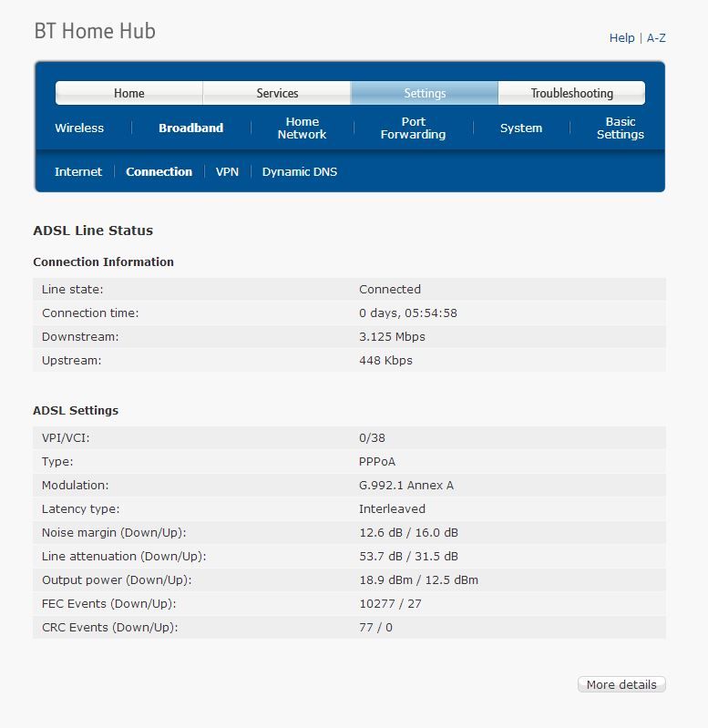
Task: Switch to Basic Settings
Action: [621, 128]
